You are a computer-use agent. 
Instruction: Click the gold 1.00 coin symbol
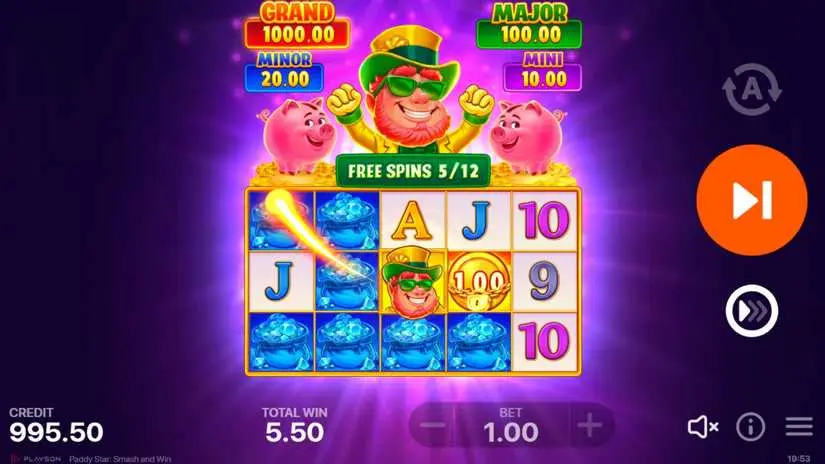pyautogui.click(x=478, y=282)
